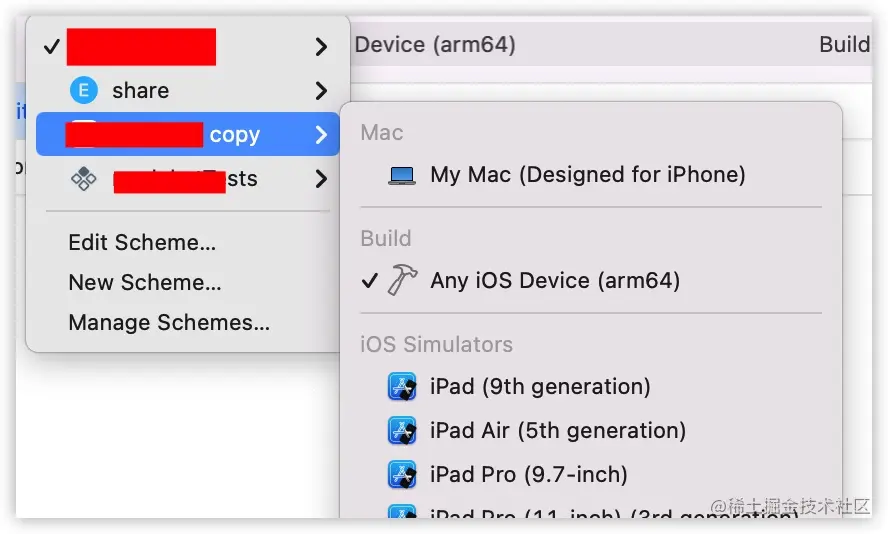Screen dimensions: 888x534
Task: Click the simulator icon for iPad (9th generation)
Action: [x=402, y=387]
